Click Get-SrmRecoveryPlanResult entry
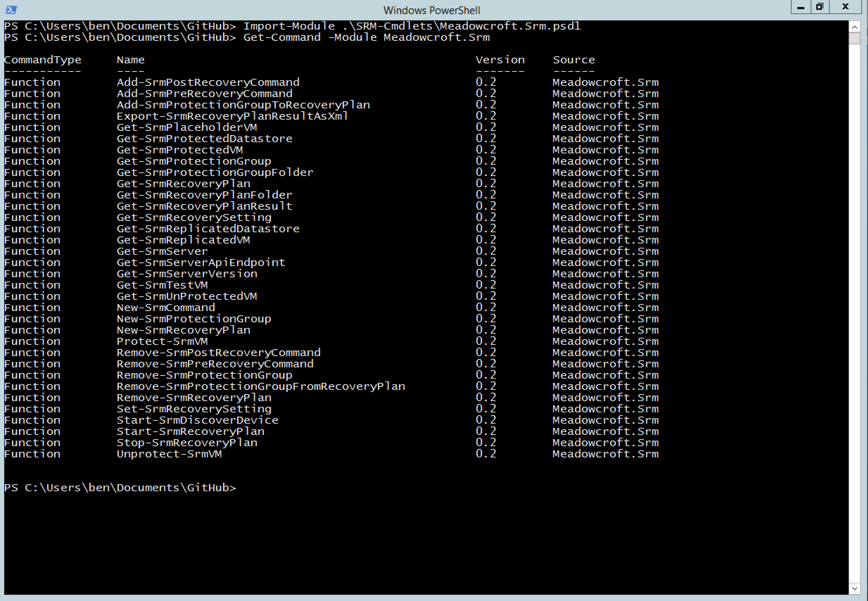This screenshot has height=601, width=868. click(204, 206)
